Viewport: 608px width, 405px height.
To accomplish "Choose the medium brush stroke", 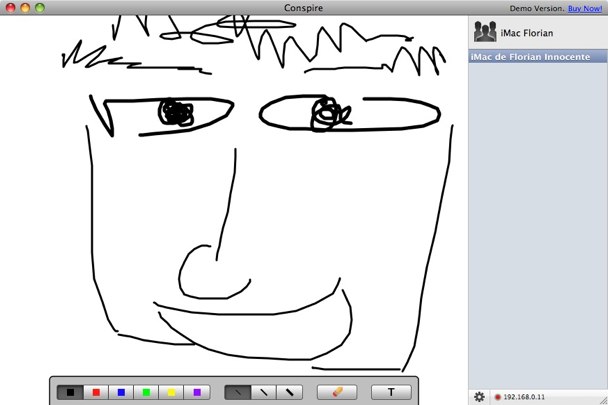I will tap(264, 393).
